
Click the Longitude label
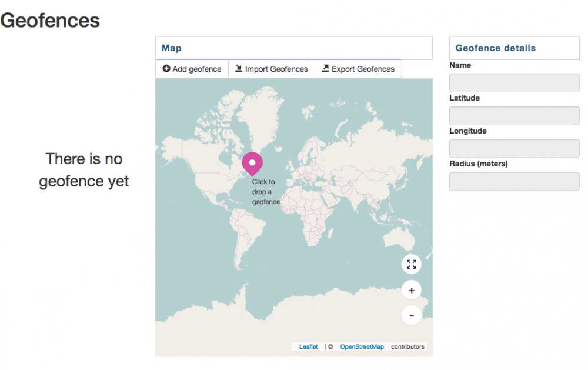pos(468,131)
